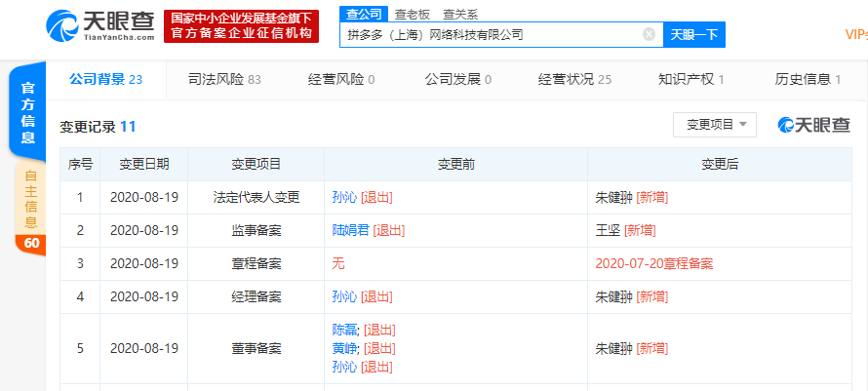Open the 变更项目 dropdown filter
Image resolution: width=868 pixels, height=391 pixels.
(714, 125)
